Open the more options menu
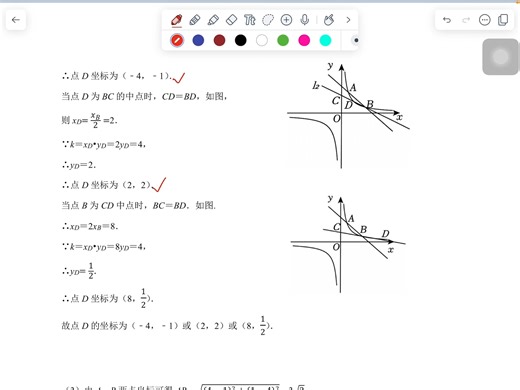520x390 pixels. (485, 20)
